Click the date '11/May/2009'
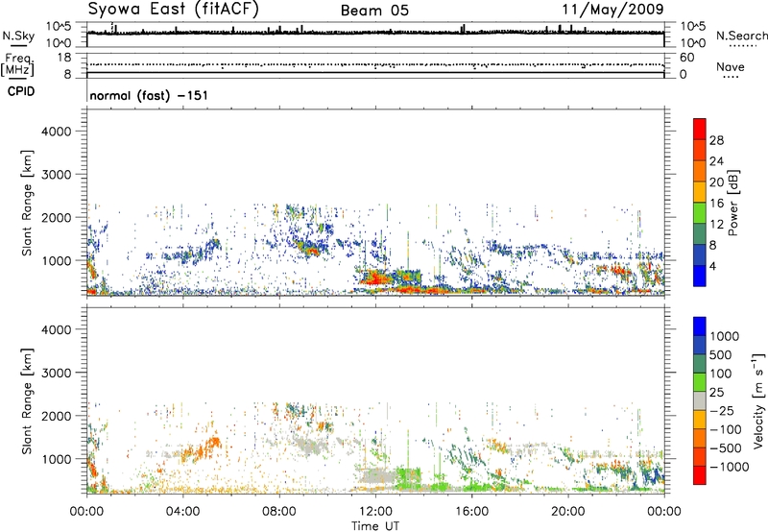The width and height of the screenshot is (768, 532). [x=612, y=10]
